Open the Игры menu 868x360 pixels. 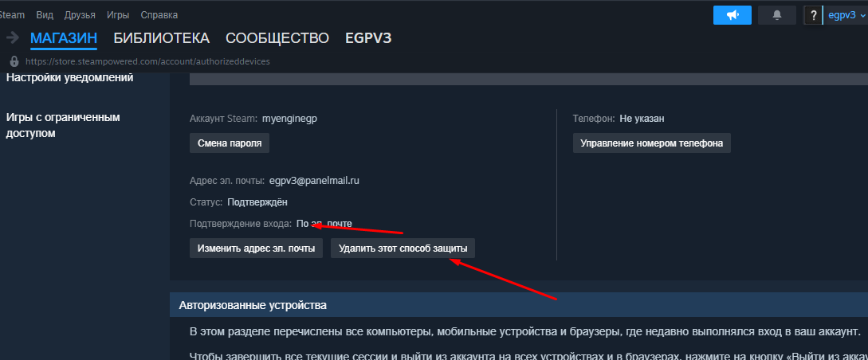click(118, 15)
